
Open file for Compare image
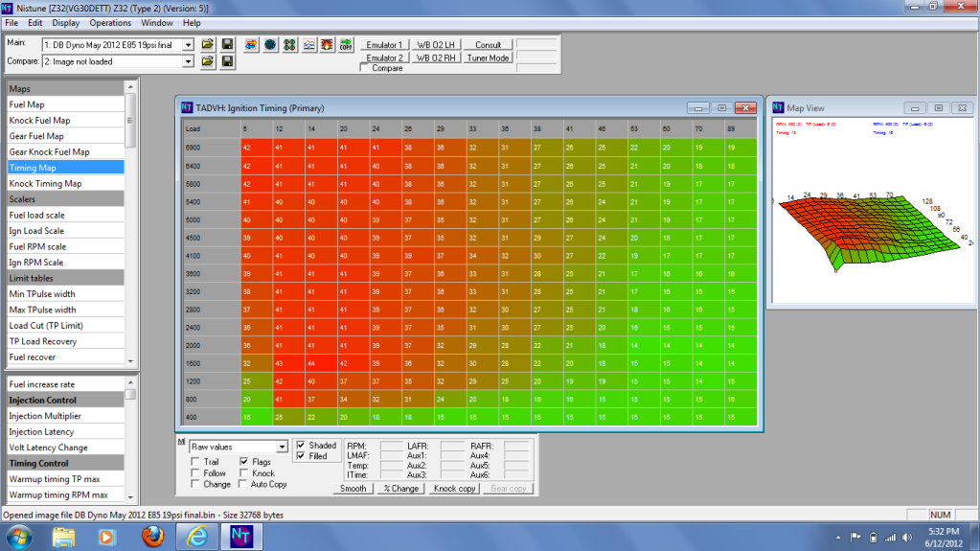tap(207, 61)
